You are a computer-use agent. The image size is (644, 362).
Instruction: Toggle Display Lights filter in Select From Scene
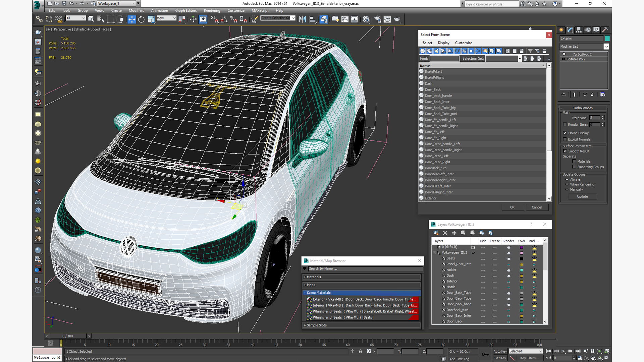click(436, 51)
